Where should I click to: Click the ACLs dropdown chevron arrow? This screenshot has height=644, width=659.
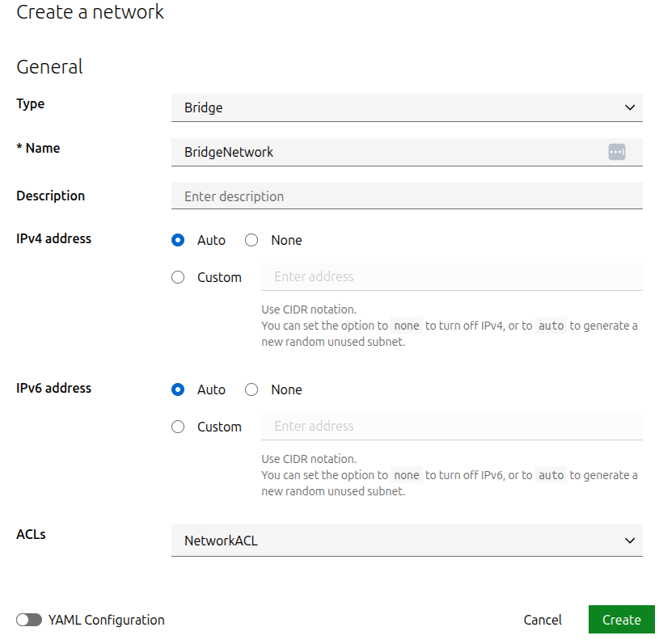coord(630,541)
